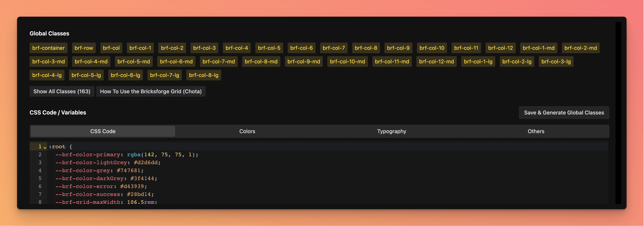Click the brf-col-10-md tag
Screen dimensions: 644x226
point(347,61)
